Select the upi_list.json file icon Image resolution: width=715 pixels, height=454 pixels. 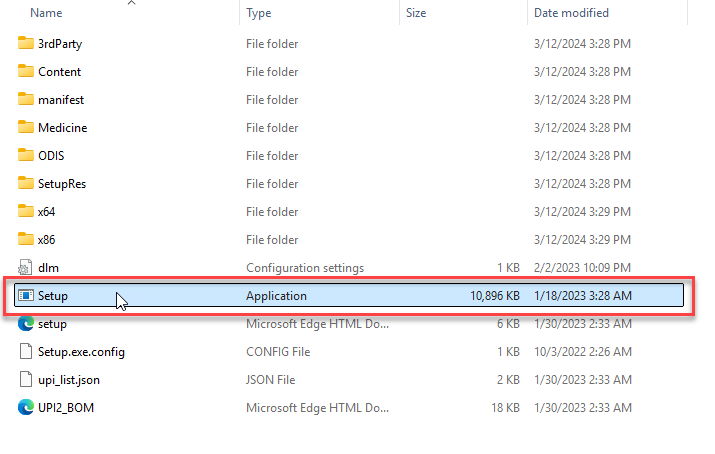tap(26, 380)
